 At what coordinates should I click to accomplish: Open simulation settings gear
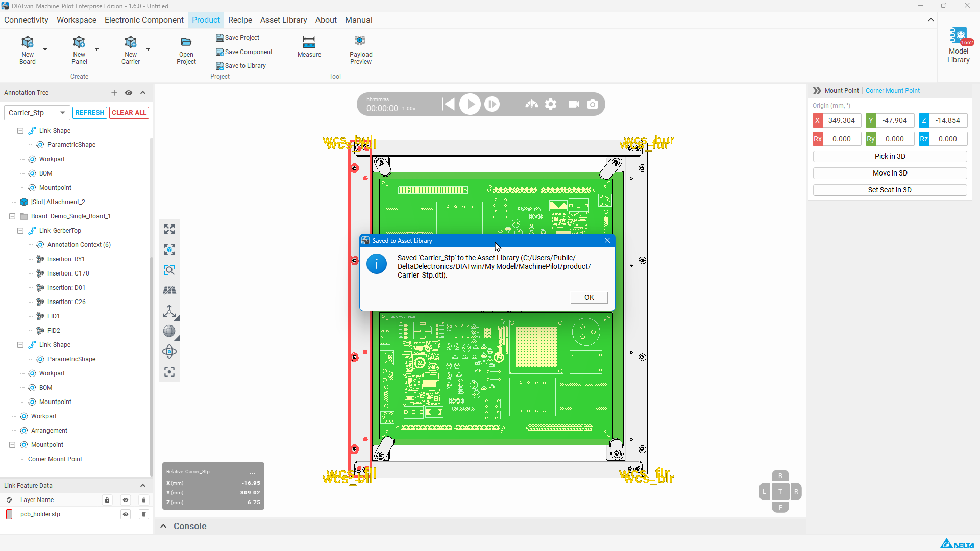551,104
